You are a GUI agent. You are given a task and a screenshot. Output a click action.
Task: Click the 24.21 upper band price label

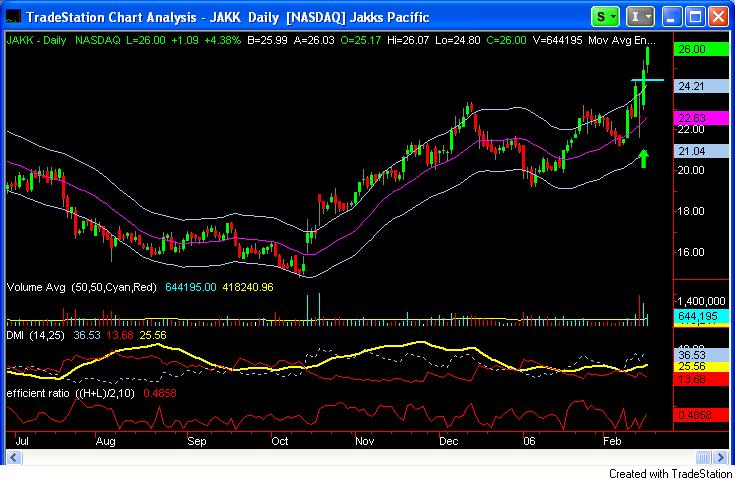pos(701,86)
